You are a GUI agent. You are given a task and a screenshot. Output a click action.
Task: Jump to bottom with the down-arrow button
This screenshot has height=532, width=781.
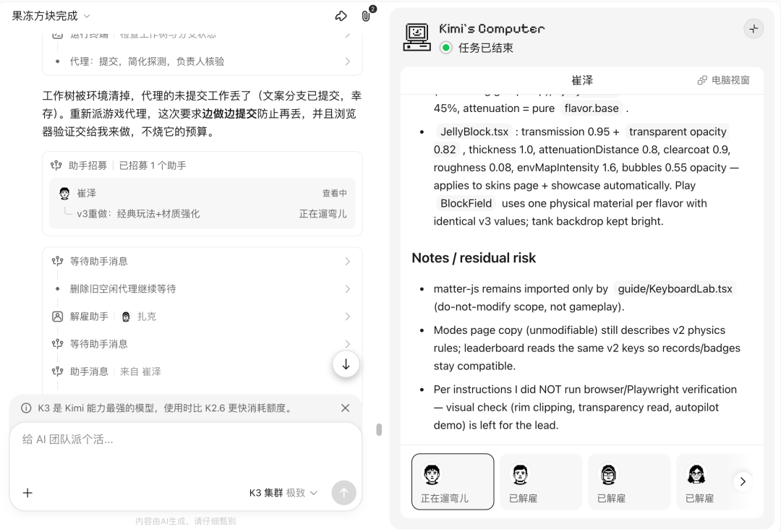(346, 364)
